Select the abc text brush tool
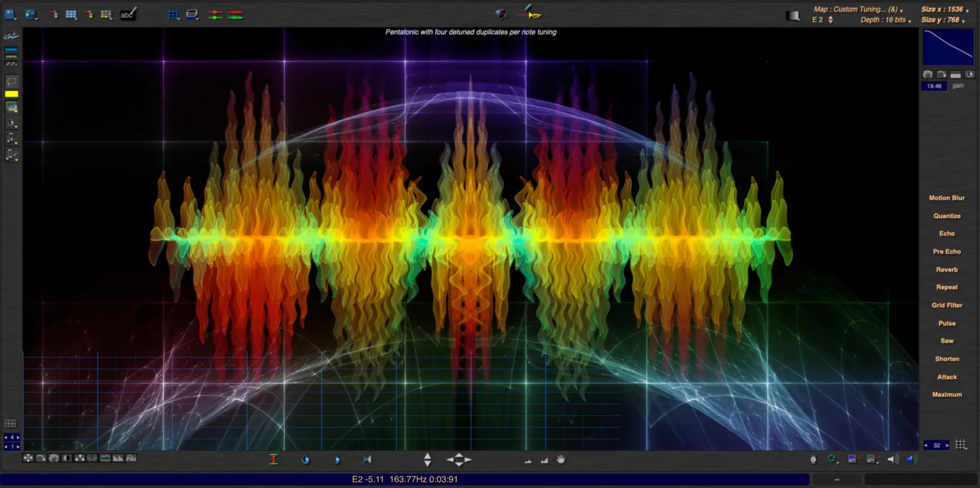This screenshot has width=980, height=488. pyautogui.click(x=128, y=15)
